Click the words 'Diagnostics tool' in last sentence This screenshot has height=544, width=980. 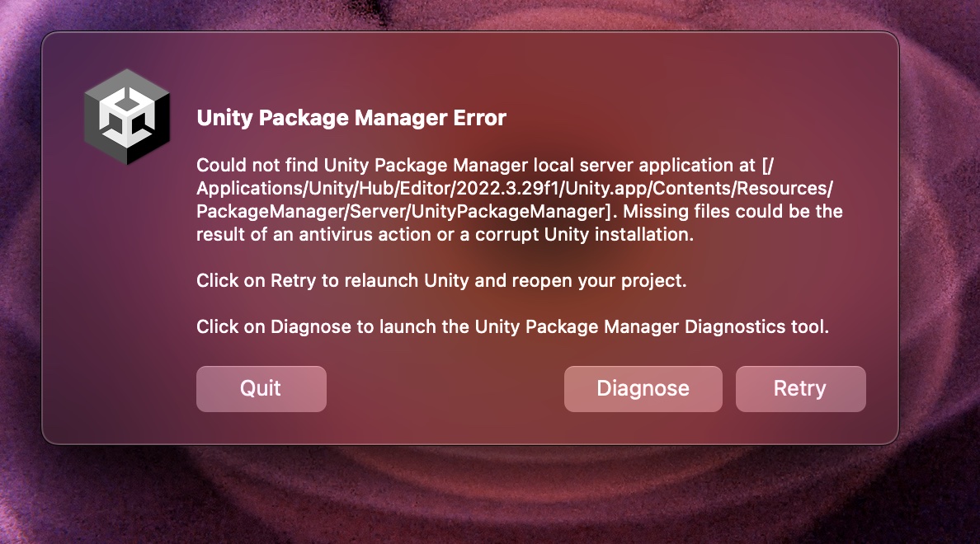[756, 326]
